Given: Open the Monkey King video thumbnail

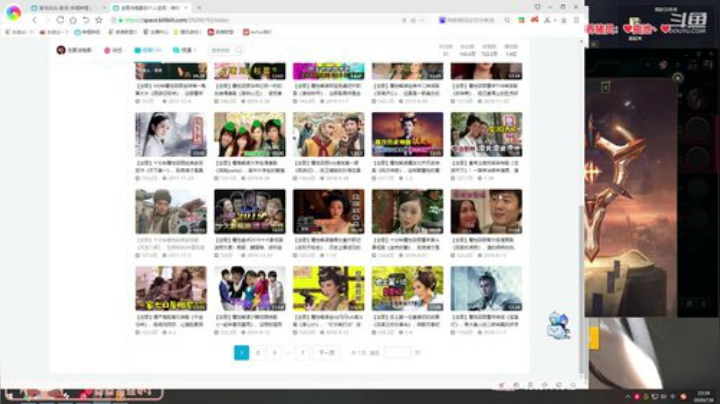Looking at the screenshot, I should click(x=329, y=135).
